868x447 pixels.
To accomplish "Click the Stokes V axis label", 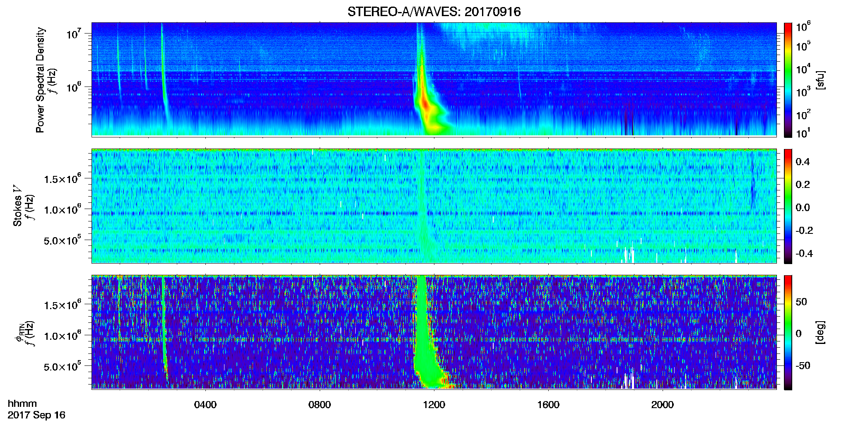I will [x=17, y=206].
